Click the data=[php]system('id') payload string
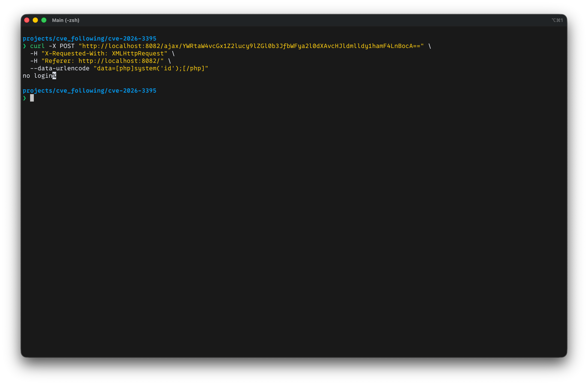 click(151, 68)
